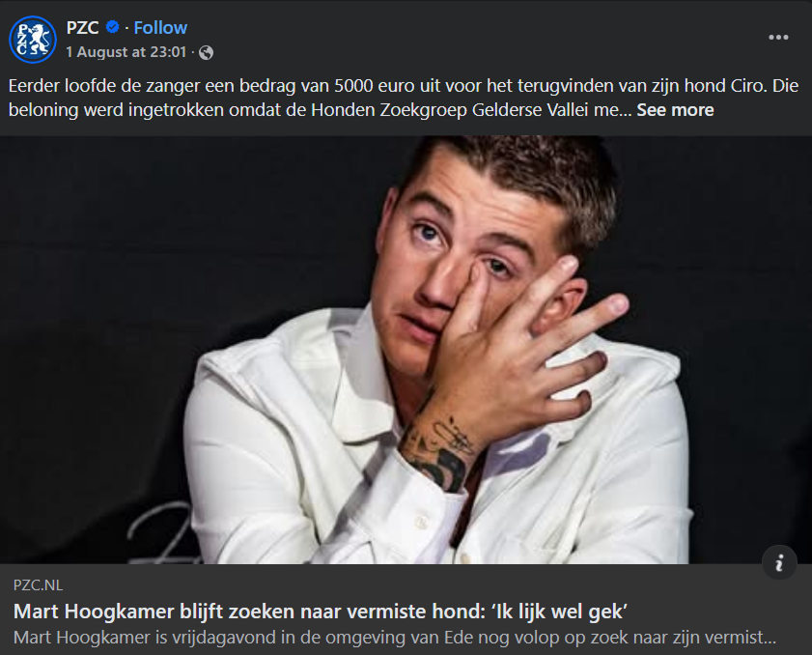Image resolution: width=812 pixels, height=655 pixels.
Task: Open the Mart Hoogkamer article headline
Action: click(x=321, y=612)
